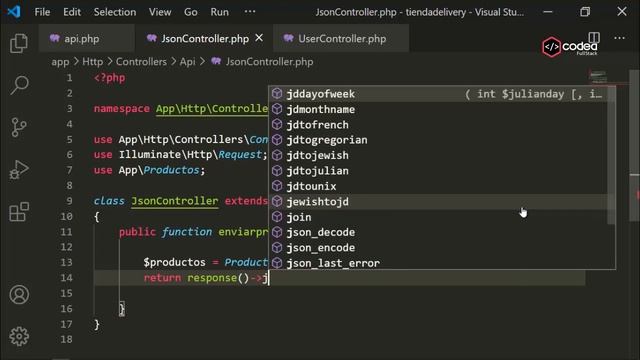640x360 pixels.
Task: Click the jddayofweek parameter hint text
Action: pos(533,94)
